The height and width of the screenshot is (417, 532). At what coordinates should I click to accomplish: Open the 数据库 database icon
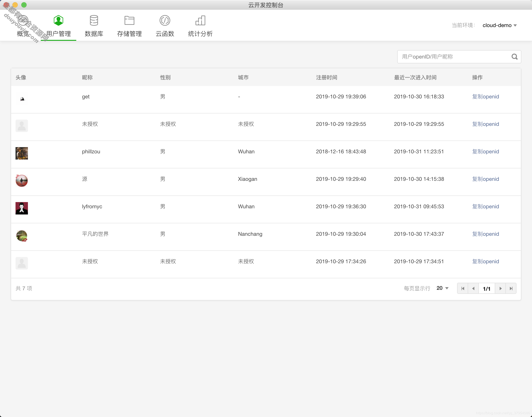click(x=94, y=21)
